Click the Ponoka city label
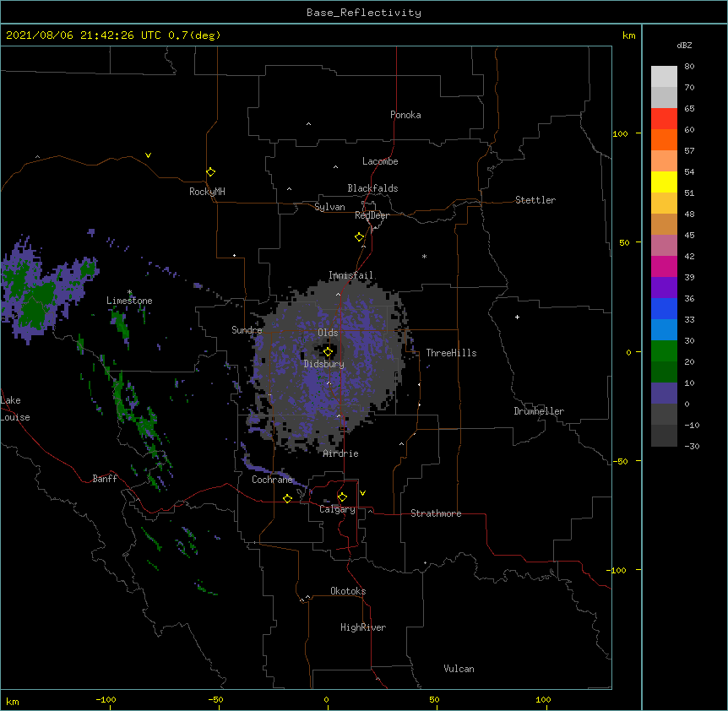728x711 pixels. (x=405, y=115)
